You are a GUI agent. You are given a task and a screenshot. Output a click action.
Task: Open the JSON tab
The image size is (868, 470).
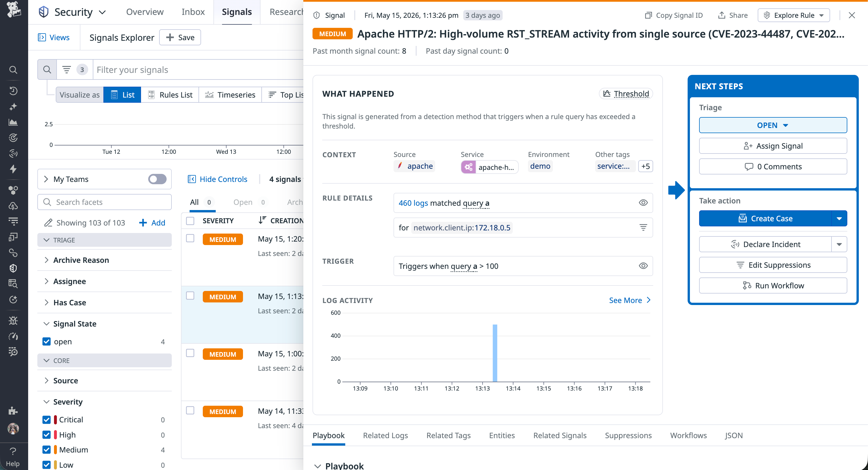(x=734, y=435)
